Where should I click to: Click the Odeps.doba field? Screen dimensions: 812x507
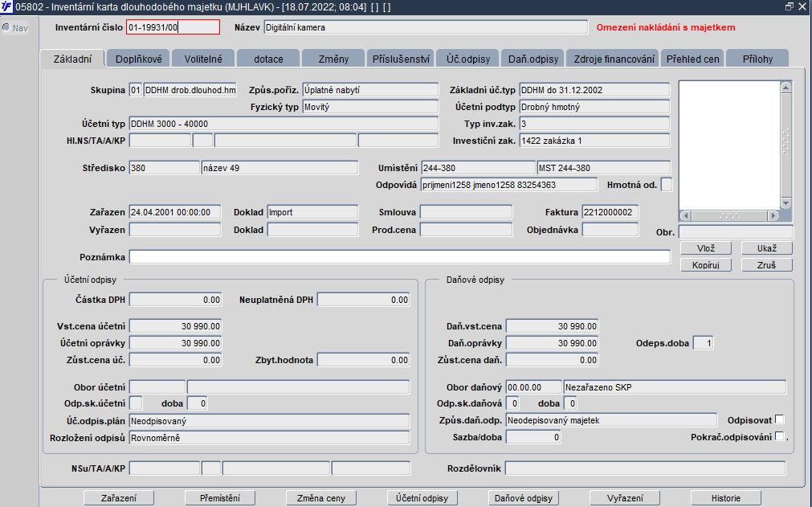703,343
